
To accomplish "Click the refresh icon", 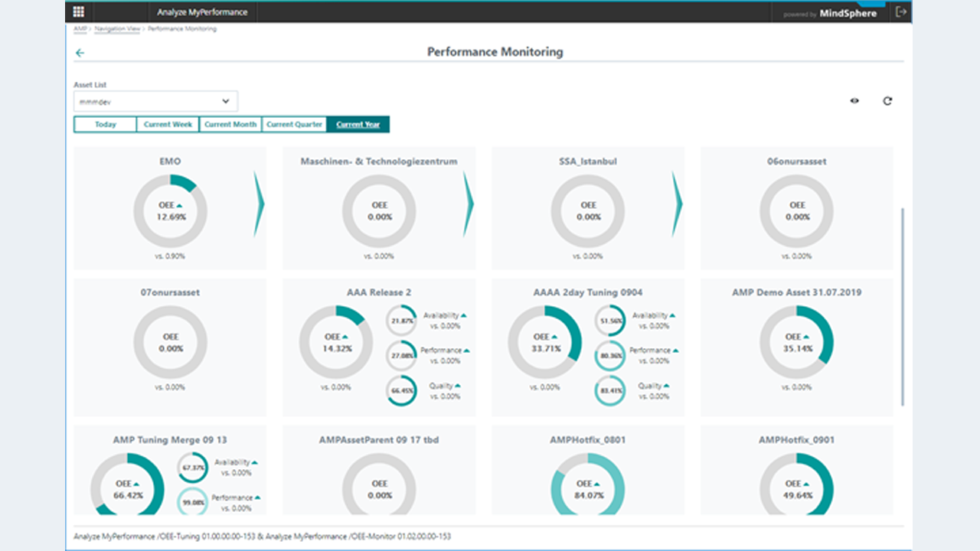I will point(887,101).
